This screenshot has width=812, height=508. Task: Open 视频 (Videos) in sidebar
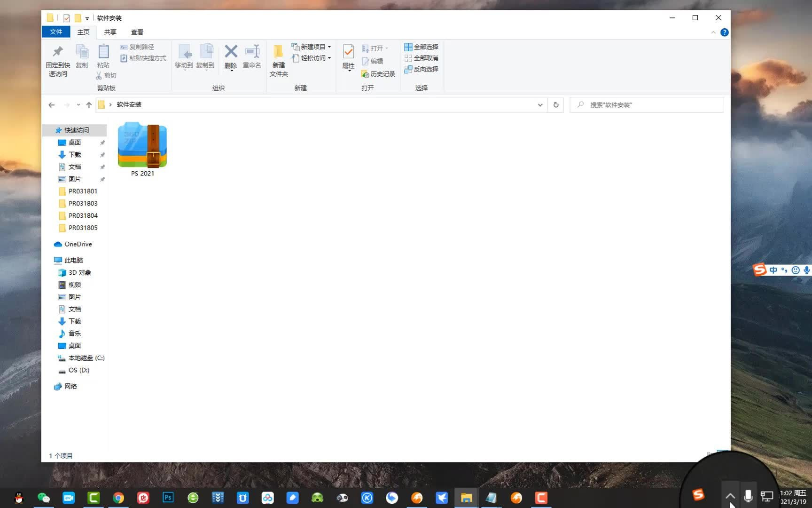pos(70,285)
